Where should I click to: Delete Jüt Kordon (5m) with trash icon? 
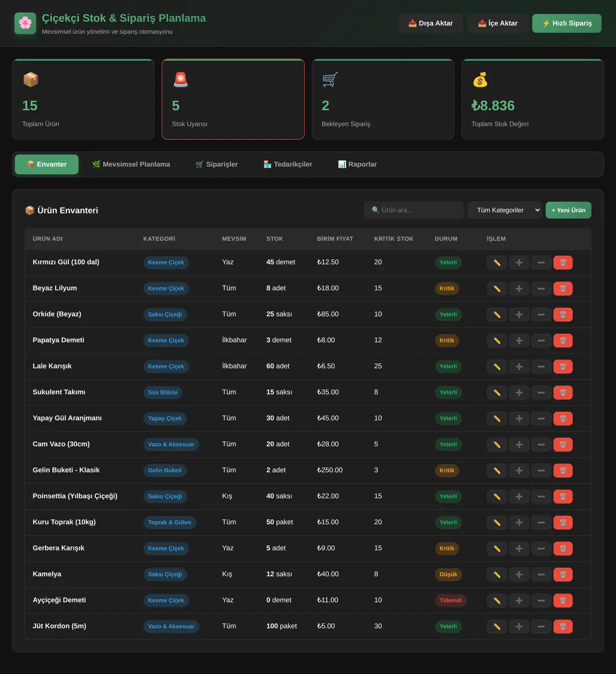point(563,627)
